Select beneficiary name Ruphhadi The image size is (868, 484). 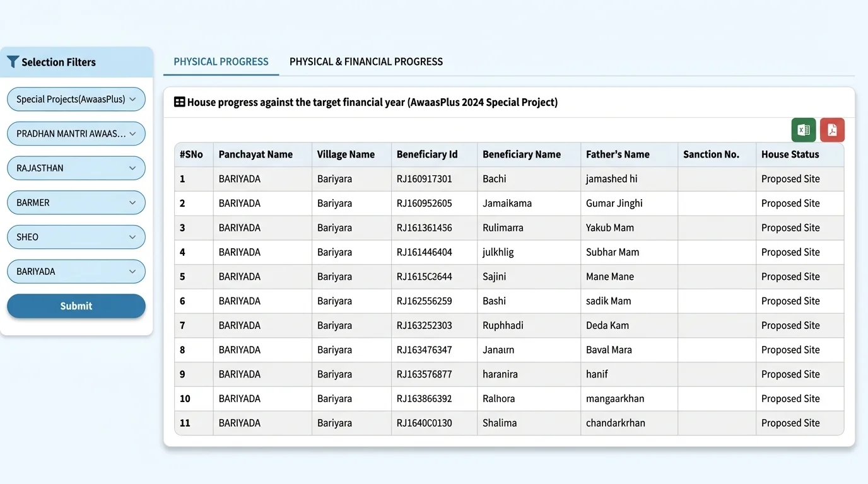[503, 325]
